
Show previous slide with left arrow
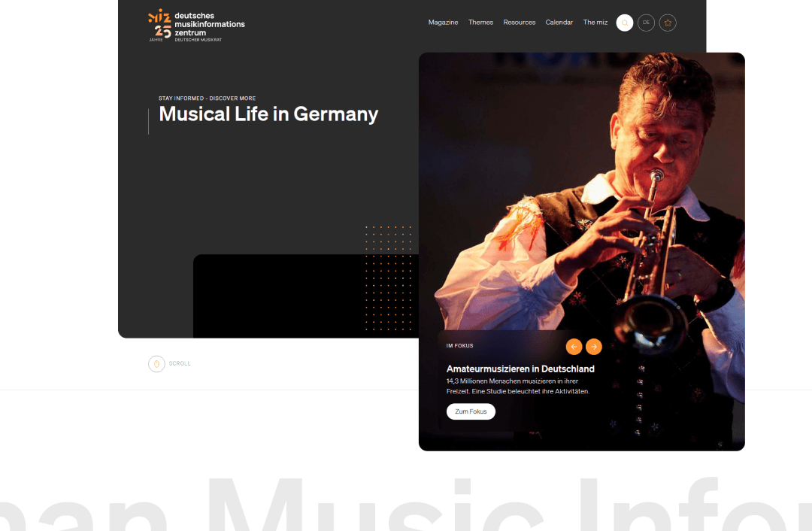coord(574,347)
